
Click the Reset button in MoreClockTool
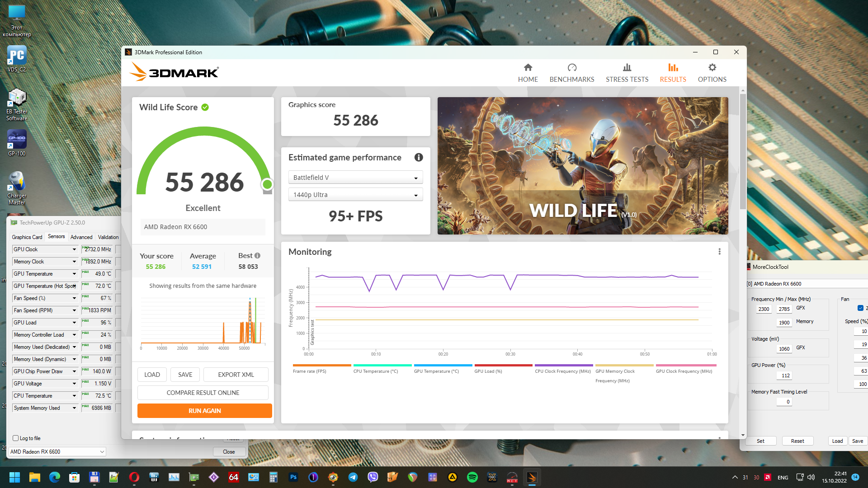(797, 441)
